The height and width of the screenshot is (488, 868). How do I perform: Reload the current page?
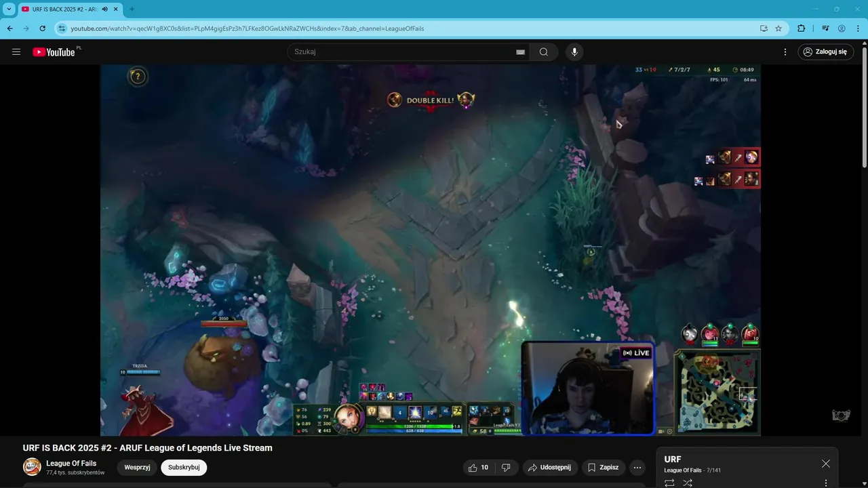(43, 28)
